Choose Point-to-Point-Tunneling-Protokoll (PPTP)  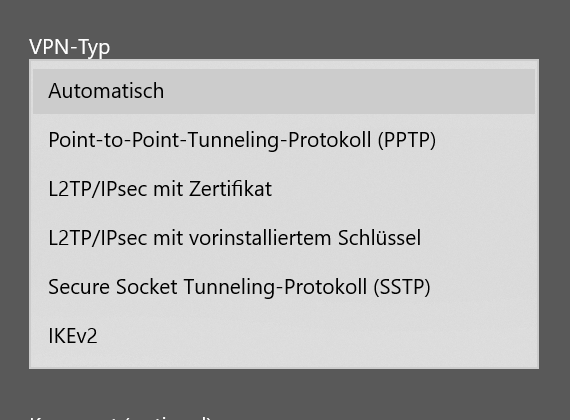[284, 140]
